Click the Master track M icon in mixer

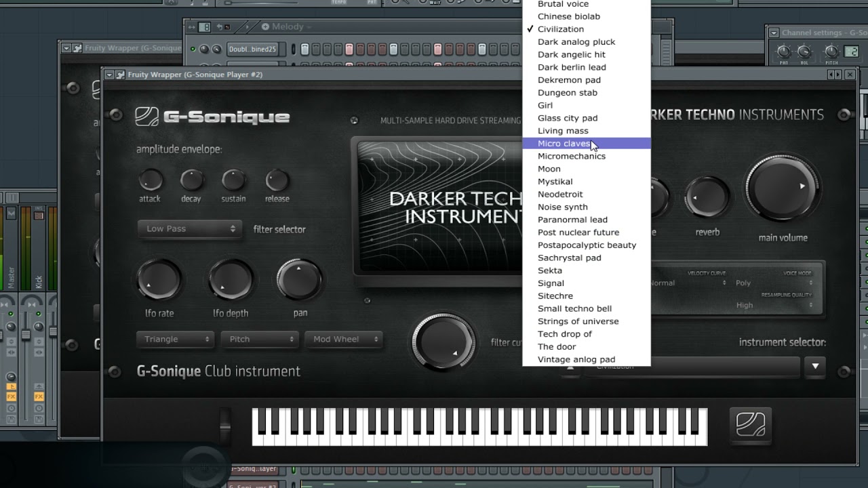click(11, 213)
